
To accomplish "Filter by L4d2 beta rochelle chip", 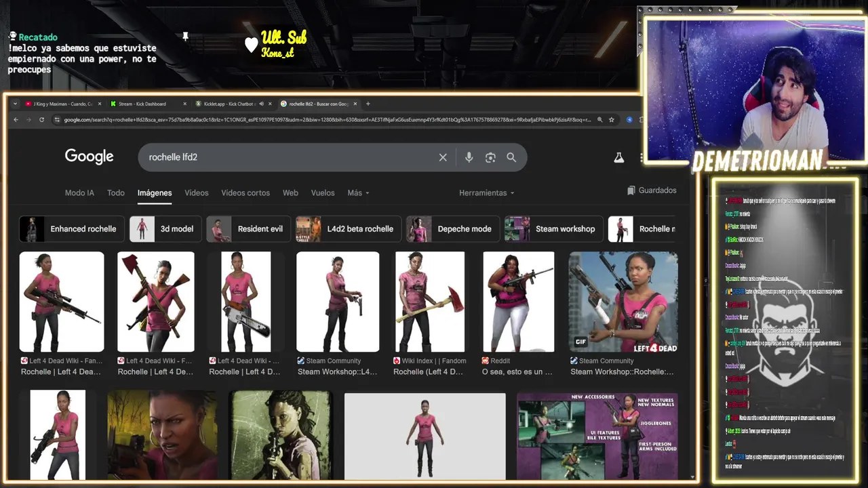I will 348,229.
